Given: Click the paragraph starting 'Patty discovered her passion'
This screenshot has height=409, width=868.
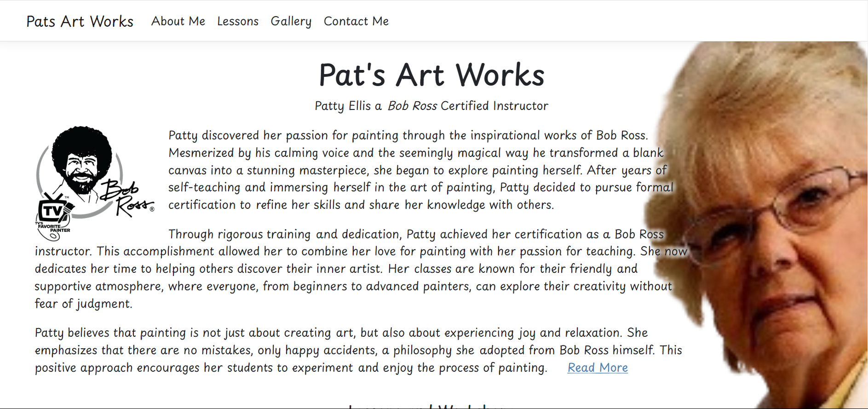Looking at the screenshot, I should (414, 170).
